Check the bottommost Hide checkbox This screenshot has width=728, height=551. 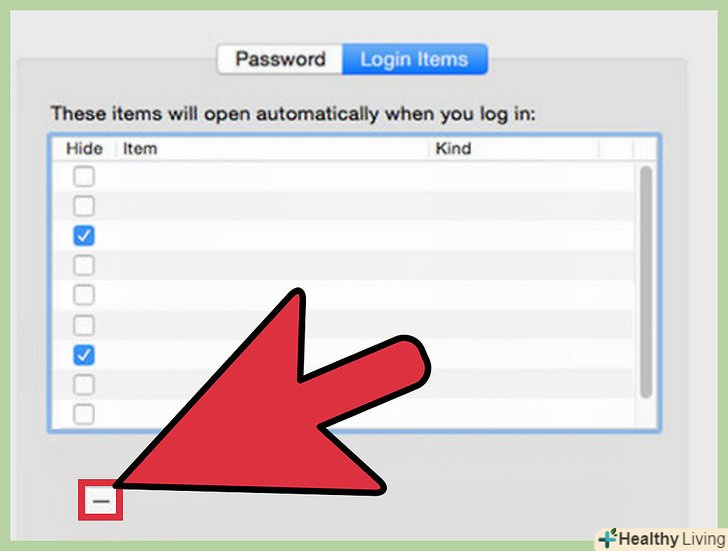(x=84, y=415)
